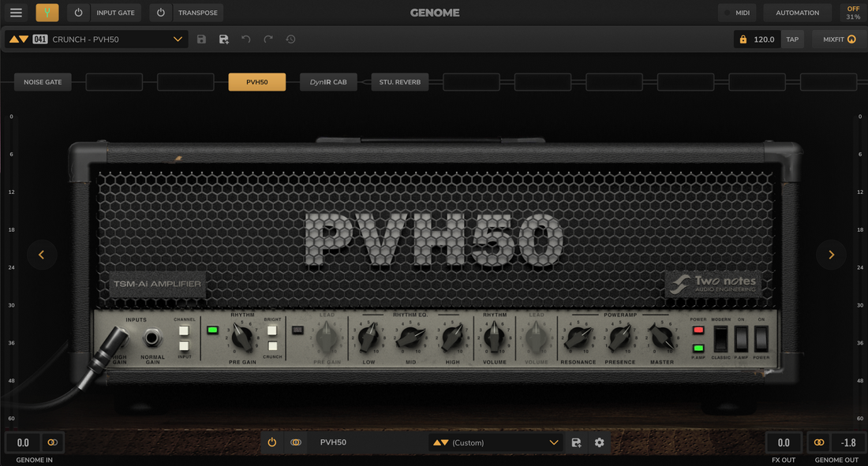Click the 120.0 tempo field
Image resolution: width=868 pixels, height=466 pixels.
(764, 39)
